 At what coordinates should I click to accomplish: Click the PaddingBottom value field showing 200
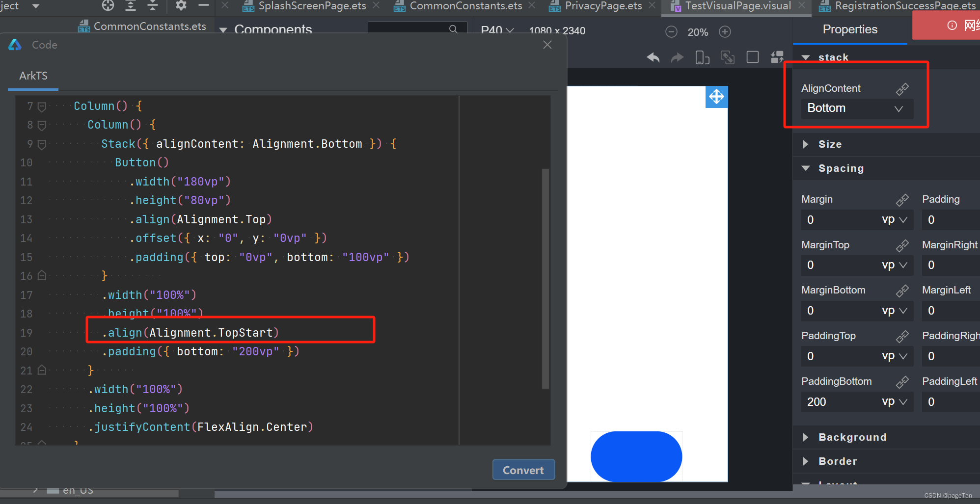pyautogui.click(x=840, y=402)
